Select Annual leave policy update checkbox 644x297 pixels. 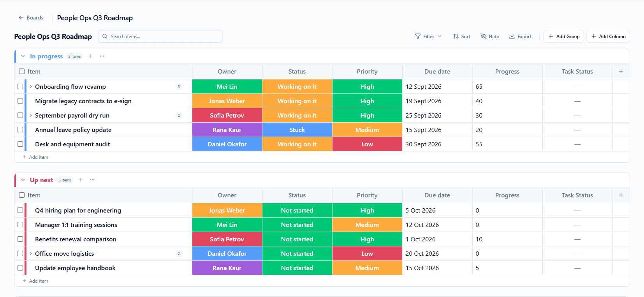20,130
